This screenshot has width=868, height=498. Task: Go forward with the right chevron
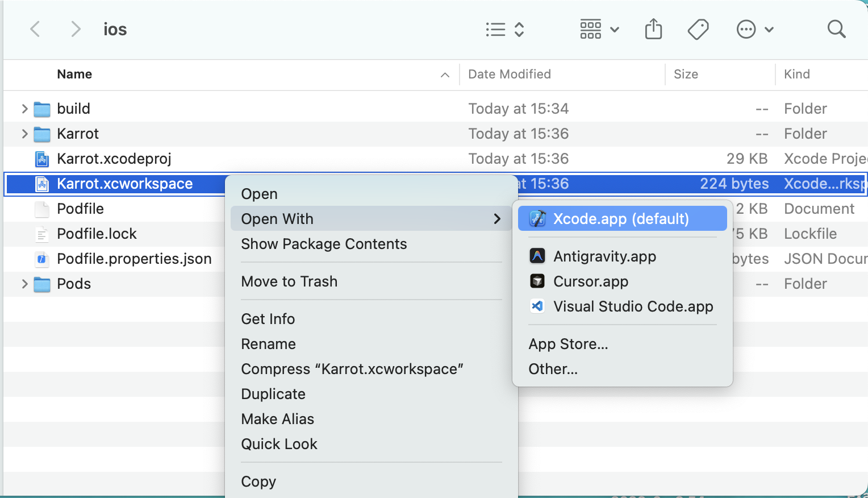[75, 29]
